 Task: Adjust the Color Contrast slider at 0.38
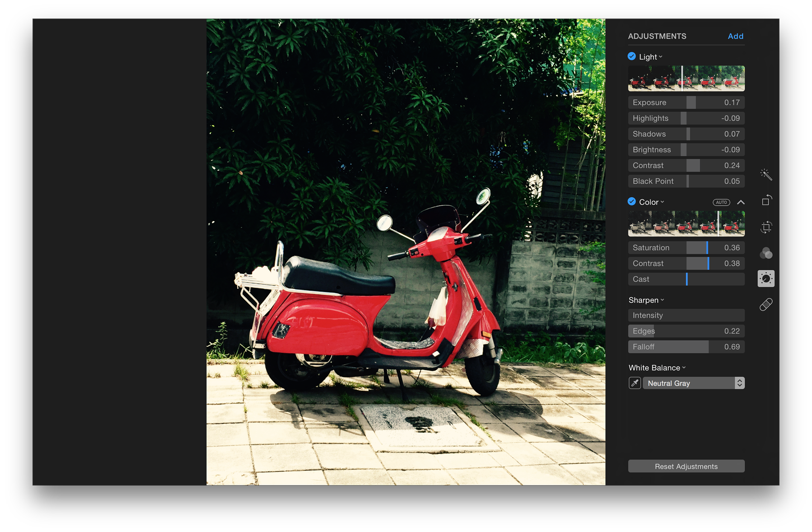686,264
